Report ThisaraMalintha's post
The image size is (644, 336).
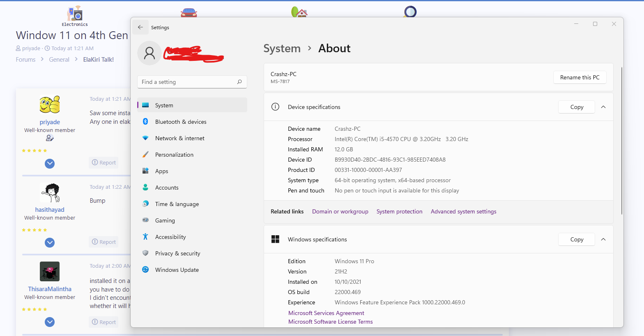[x=103, y=322]
